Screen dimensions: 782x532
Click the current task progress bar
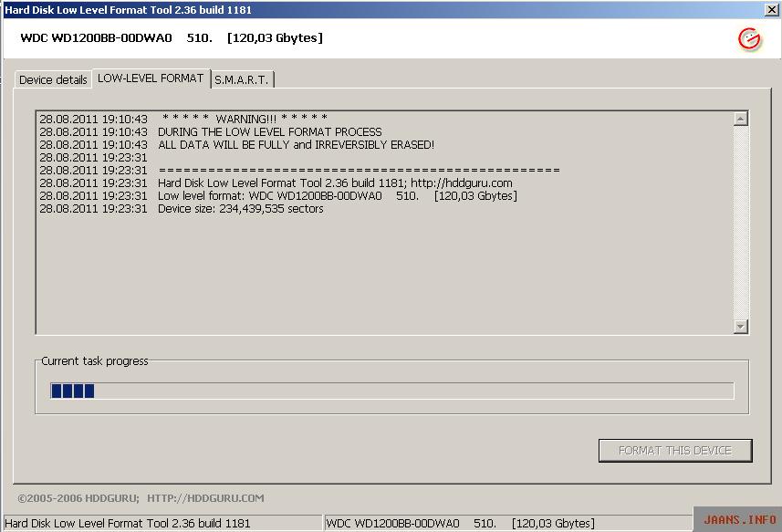(391, 391)
